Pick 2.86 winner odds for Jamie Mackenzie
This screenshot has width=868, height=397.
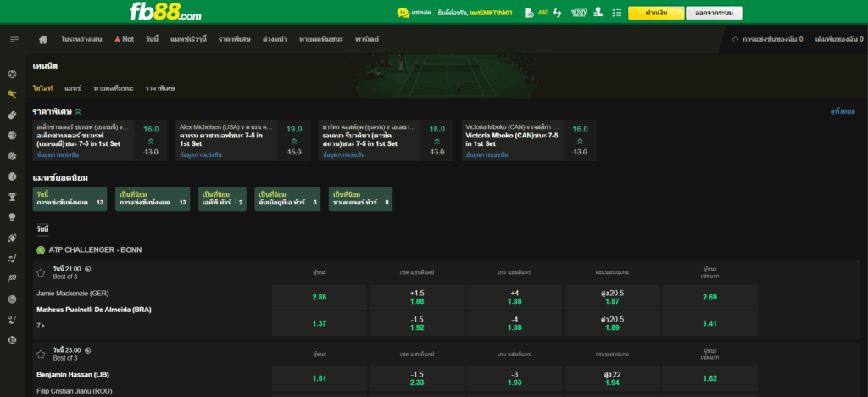point(320,298)
